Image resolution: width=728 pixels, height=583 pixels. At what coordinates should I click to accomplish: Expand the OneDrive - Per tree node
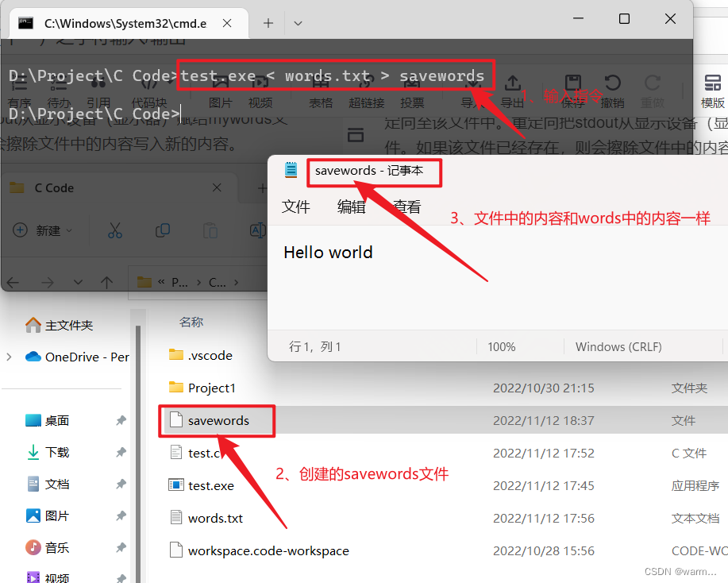[x=9, y=357]
